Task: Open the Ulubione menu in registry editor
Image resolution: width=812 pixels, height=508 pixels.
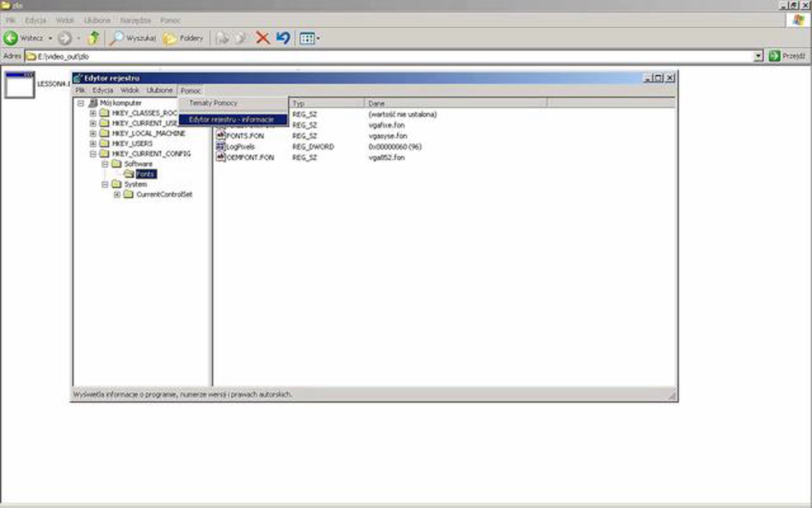Action: (x=159, y=90)
